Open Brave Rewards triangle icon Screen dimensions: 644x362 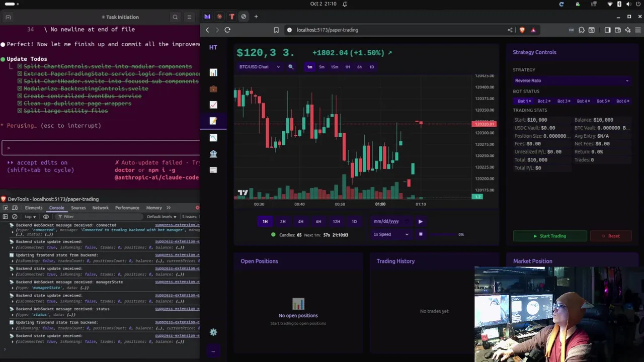point(533,30)
